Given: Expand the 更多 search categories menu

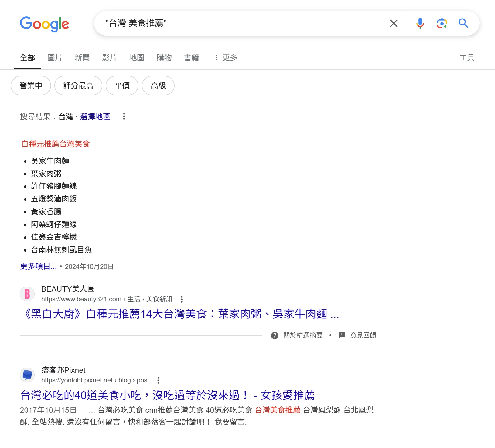Looking at the screenshot, I should tap(226, 58).
